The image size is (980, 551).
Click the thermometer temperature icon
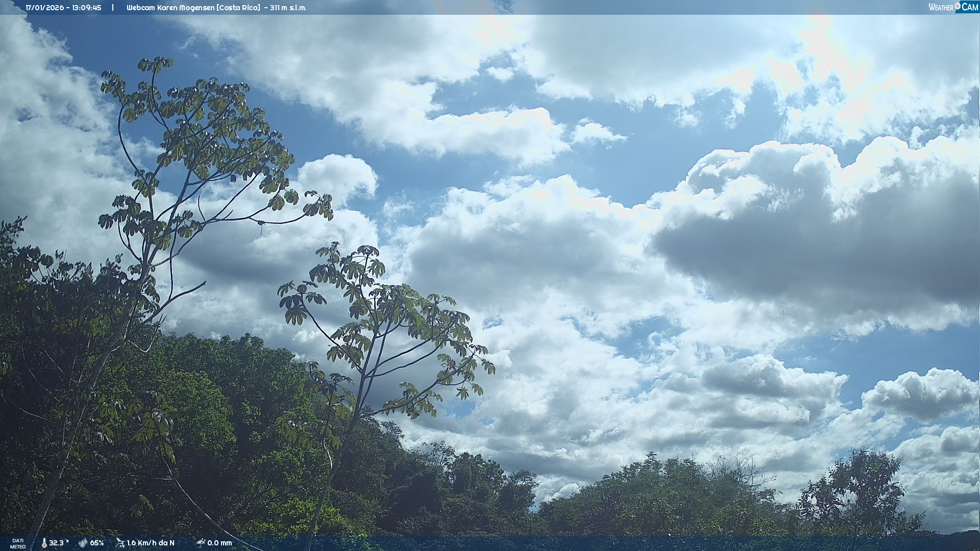coord(44,543)
